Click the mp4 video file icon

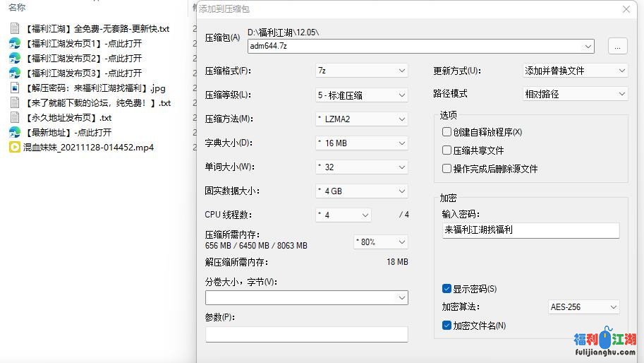point(14,148)
